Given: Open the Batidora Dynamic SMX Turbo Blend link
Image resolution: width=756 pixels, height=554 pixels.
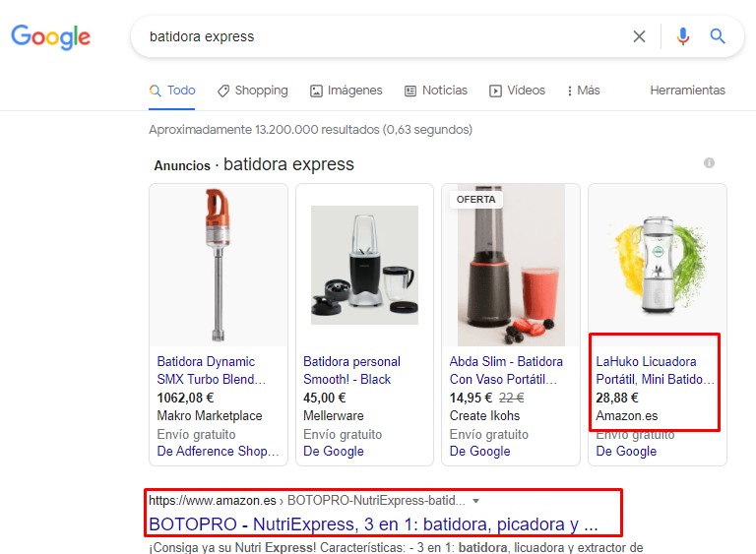Looking at the screenshot, I should pyautogui.click(x=212, y=370).
